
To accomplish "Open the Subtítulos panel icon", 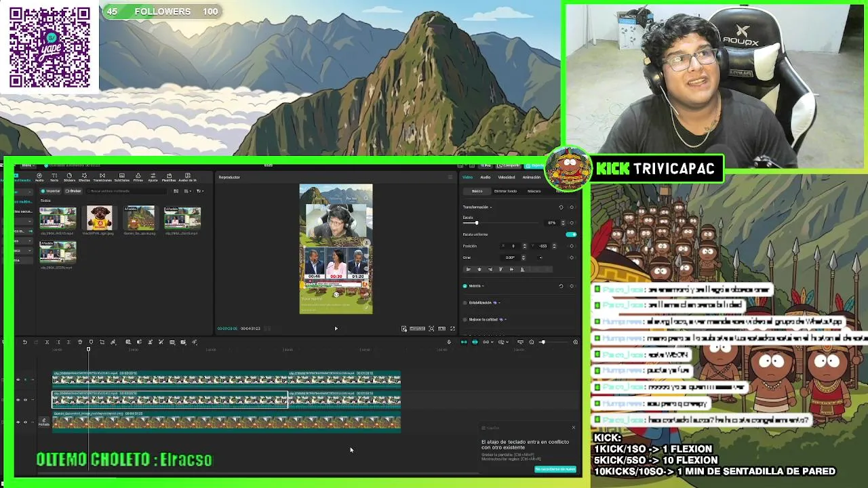I will [x=122, y=176].
